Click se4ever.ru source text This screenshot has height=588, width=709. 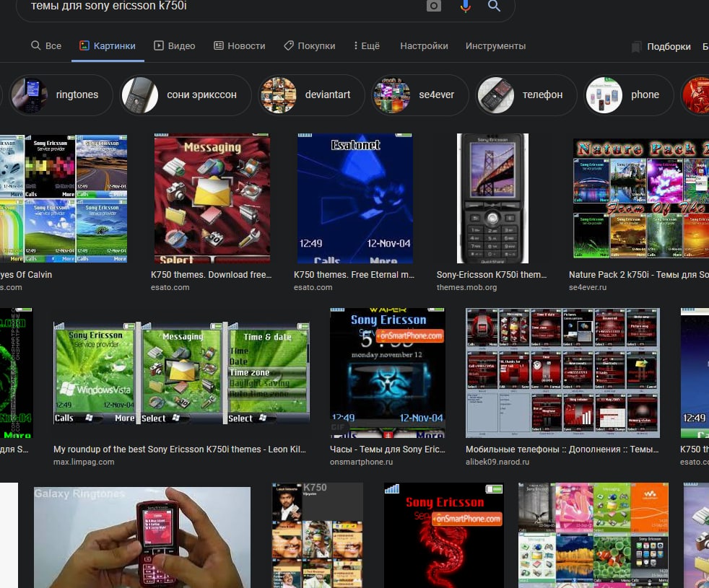588,287
